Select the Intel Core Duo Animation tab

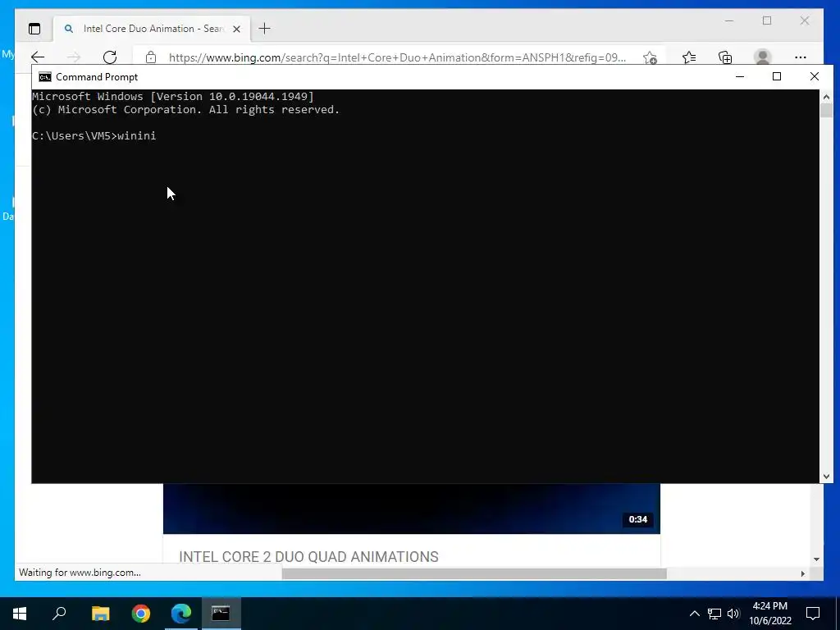pos(151,29)
